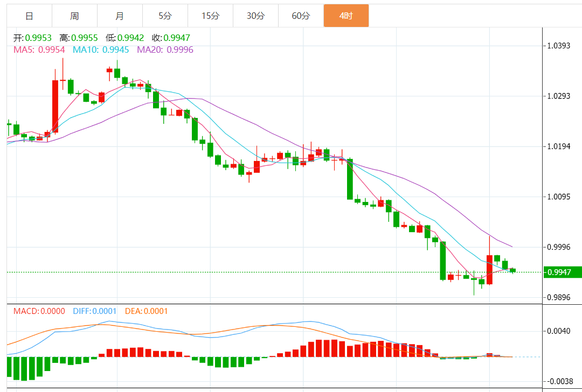Click the -0.0038 MACD axis label

tap(559, 381)
